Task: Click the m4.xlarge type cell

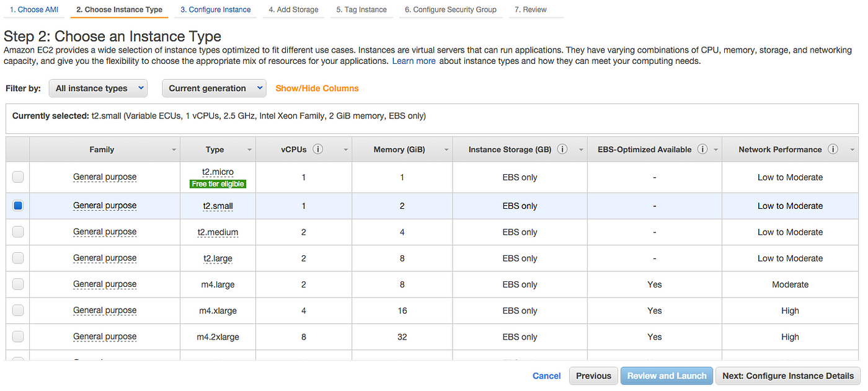Action: click(218, 310)
